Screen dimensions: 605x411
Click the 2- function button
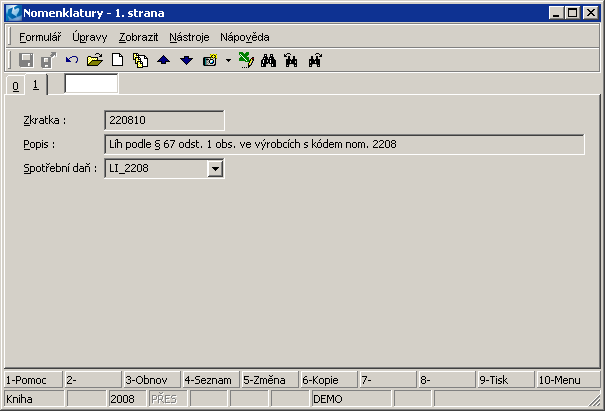pos(93,380)
